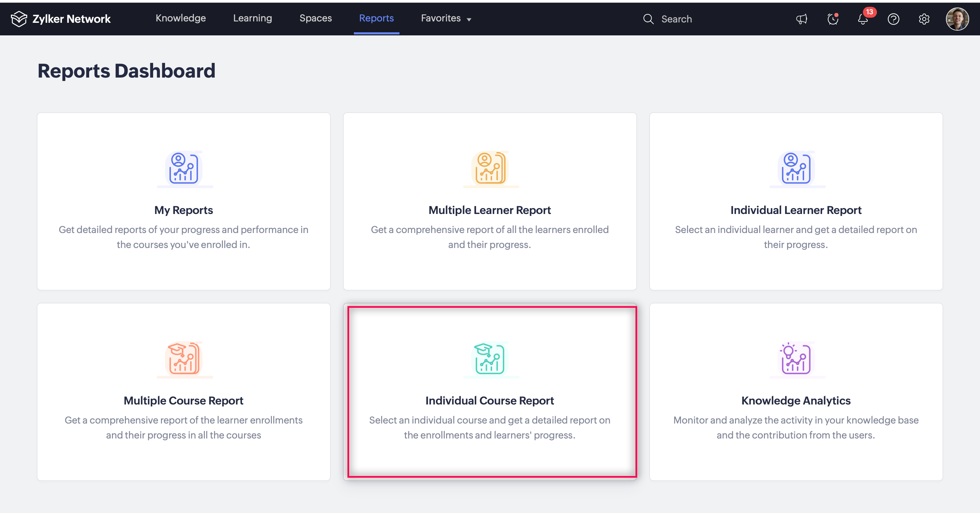Click the Knowledge Analytics lightbulb icon
980x513 pixels.
[796, 359]
